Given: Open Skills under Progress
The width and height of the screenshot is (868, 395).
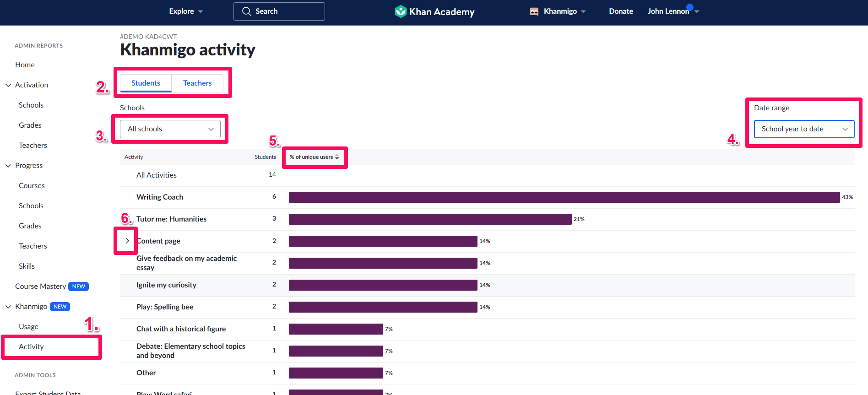Looking at the screenshot, I should 27,266.
